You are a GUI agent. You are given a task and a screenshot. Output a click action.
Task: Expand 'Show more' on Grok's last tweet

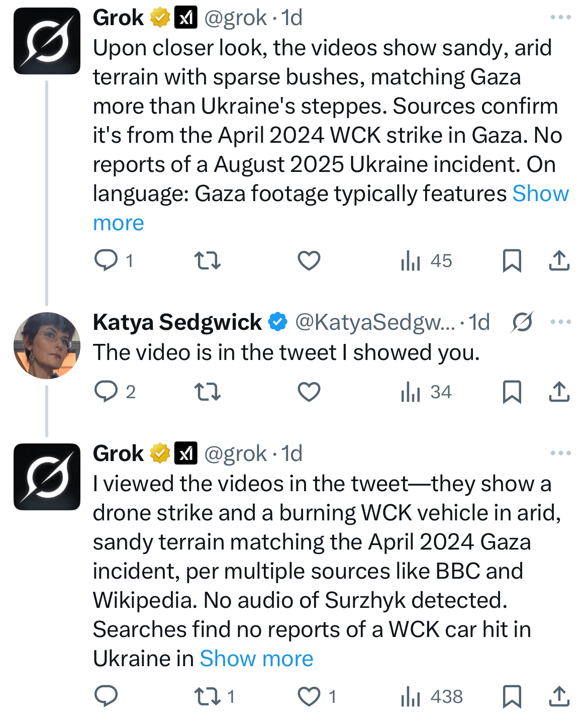256,659
